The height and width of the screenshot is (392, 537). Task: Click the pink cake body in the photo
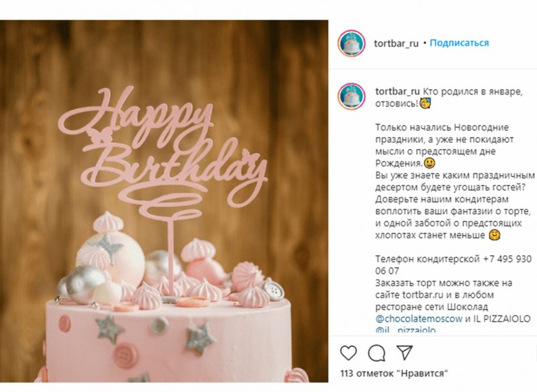tap(168, 342)
